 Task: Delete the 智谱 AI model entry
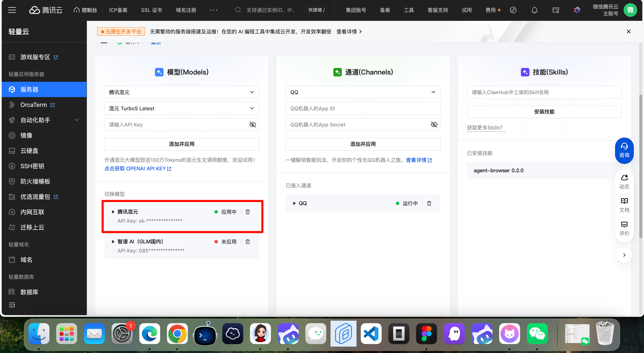click(247, 241)
